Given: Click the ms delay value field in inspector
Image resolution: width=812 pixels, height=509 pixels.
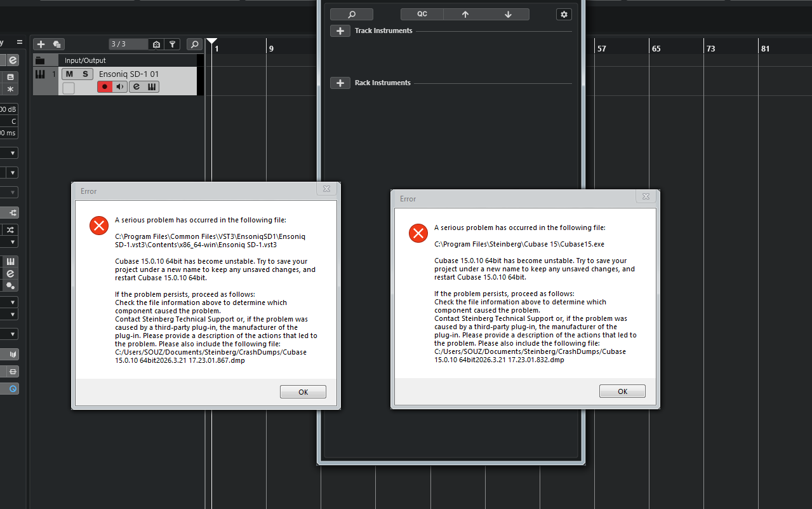Looking at the screenshot, I should [9, 133].
